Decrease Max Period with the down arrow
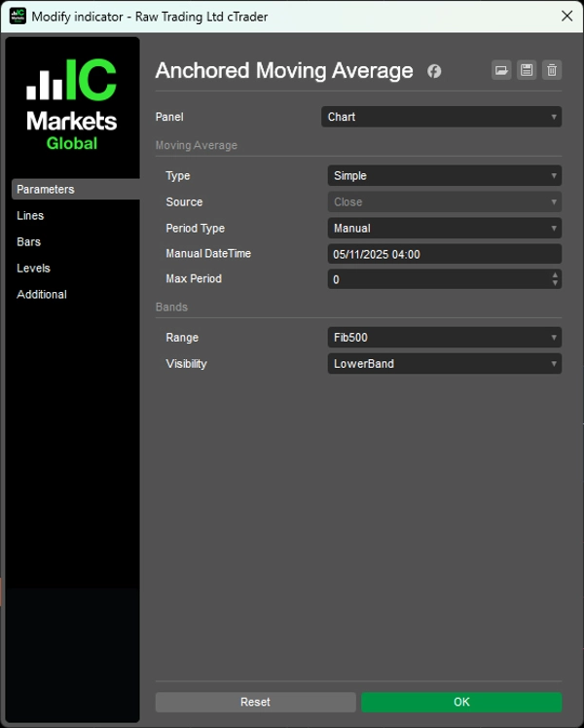Screen dimensions: 584x728 pos(555,283)
